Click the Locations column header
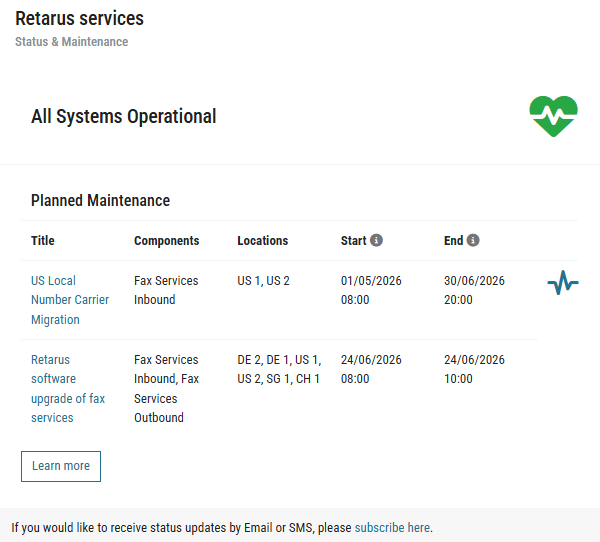Image resolution: width=600 pixels, height=542 pixels. (x=262, y=240)
